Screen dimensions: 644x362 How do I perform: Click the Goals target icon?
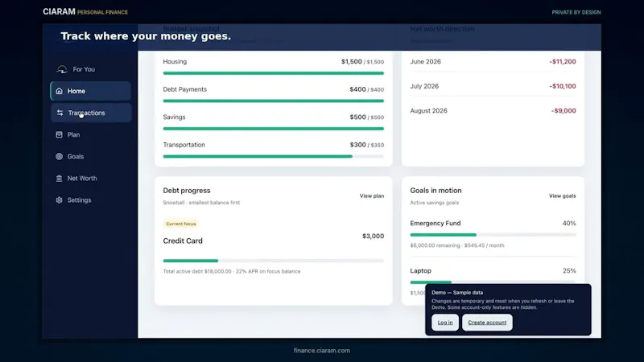pyautogui.click(x=59, y=156)
